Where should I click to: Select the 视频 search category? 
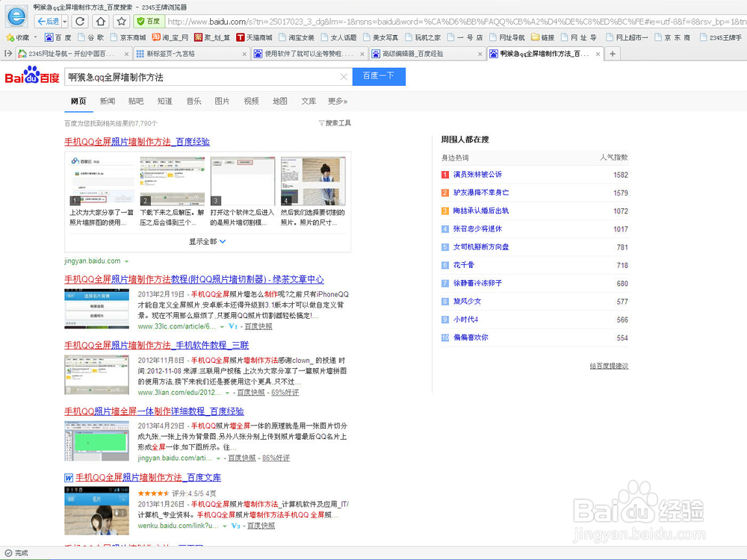pyautogui.click(x=251, y=101)
